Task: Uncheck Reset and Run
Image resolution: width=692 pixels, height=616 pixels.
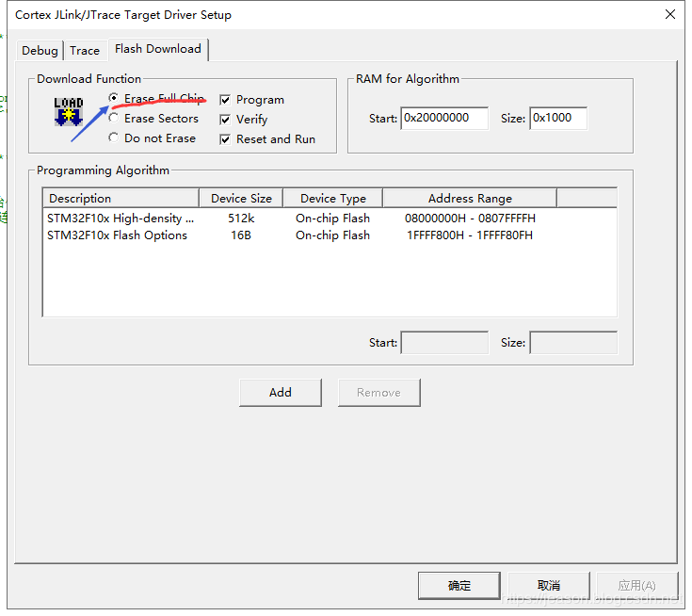Action: point(225,139)
